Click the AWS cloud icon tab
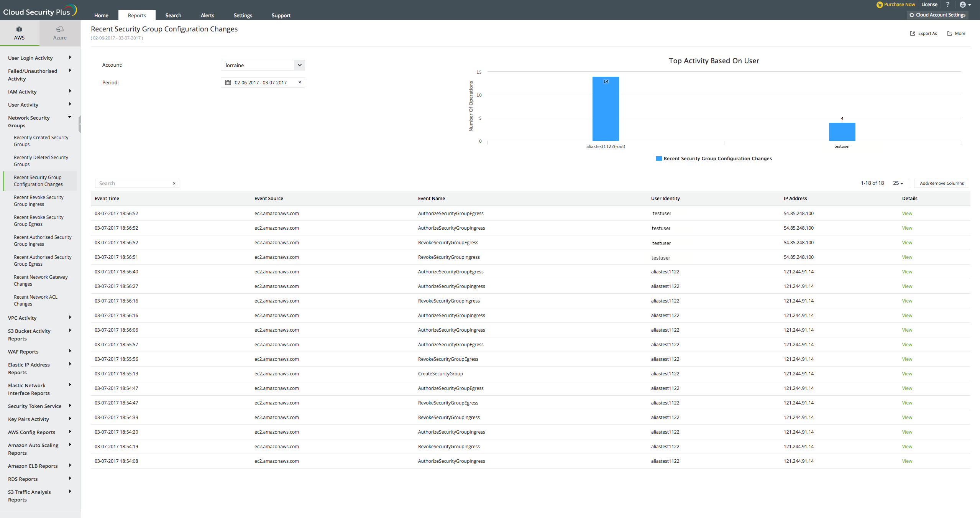 19,30
